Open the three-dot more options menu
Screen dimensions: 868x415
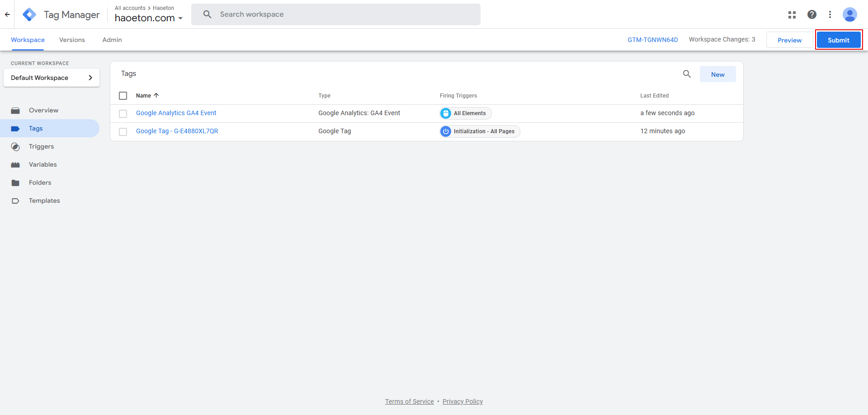click(x=830, y=14)
